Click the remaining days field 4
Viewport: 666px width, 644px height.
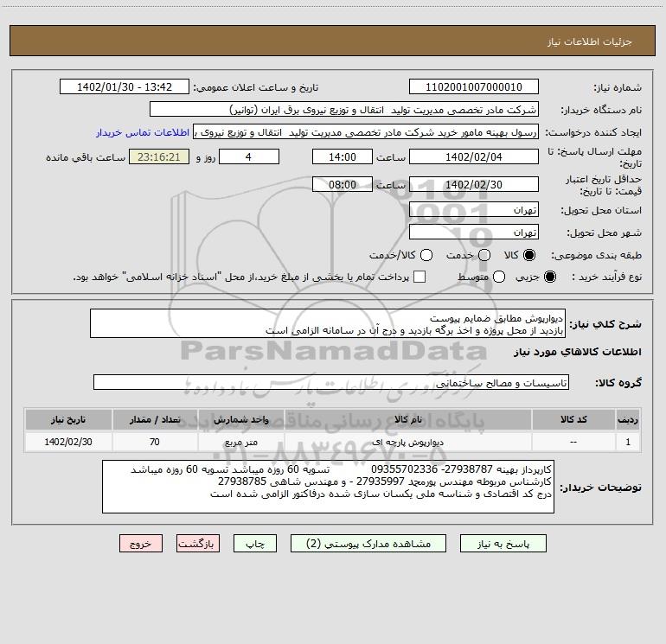coord(249,157)
